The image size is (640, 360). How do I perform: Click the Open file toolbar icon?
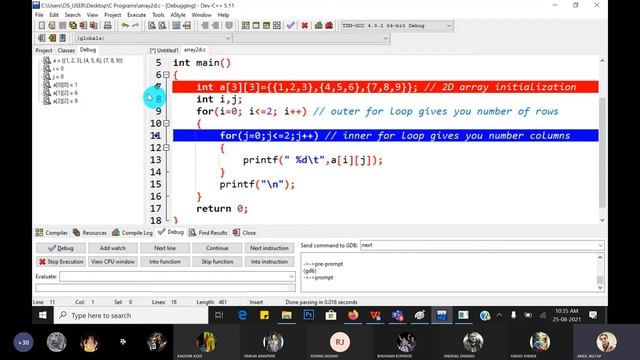coord(52,25)
